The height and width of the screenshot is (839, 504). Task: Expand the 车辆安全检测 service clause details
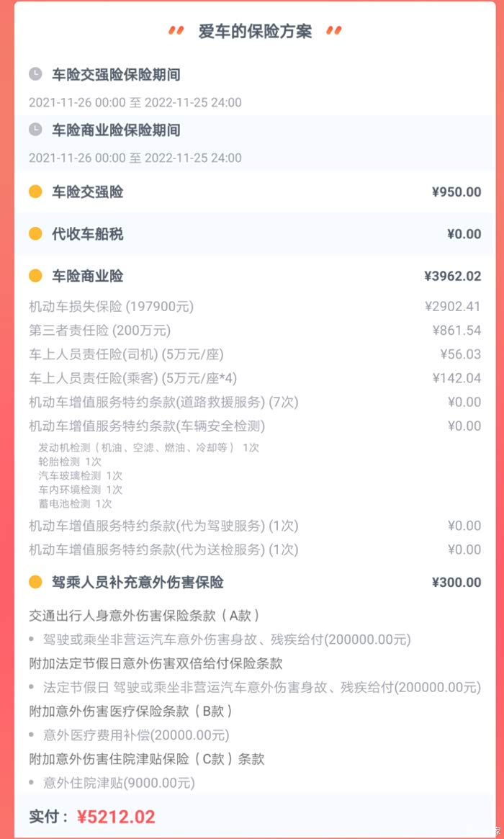pyautogui.click(x=147, y=426)
